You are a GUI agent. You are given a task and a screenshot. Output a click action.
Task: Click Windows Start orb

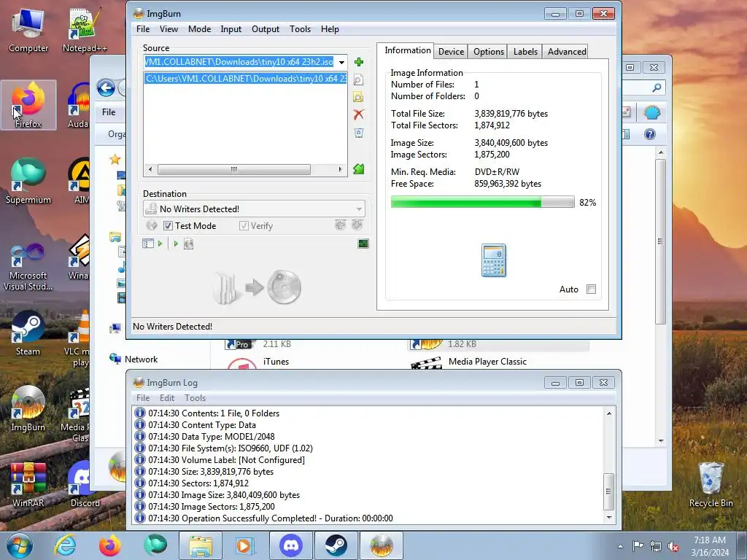pos(20,545)
